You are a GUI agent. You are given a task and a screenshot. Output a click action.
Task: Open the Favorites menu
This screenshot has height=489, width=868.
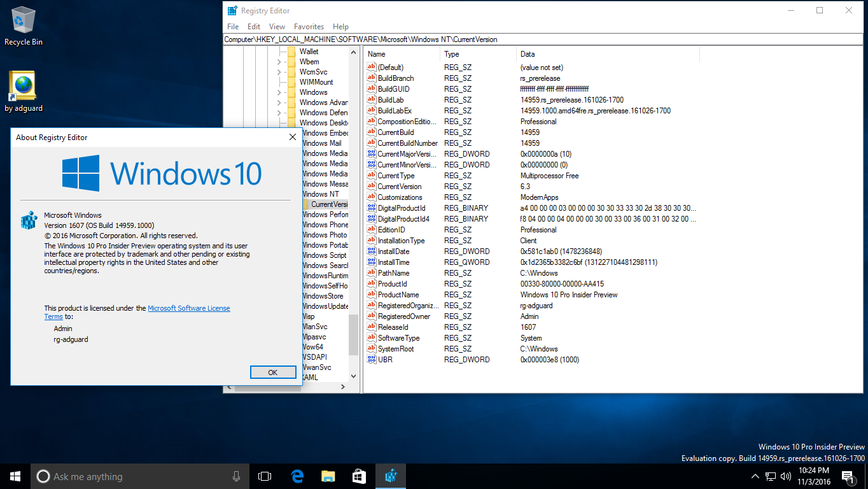point(309,27)
